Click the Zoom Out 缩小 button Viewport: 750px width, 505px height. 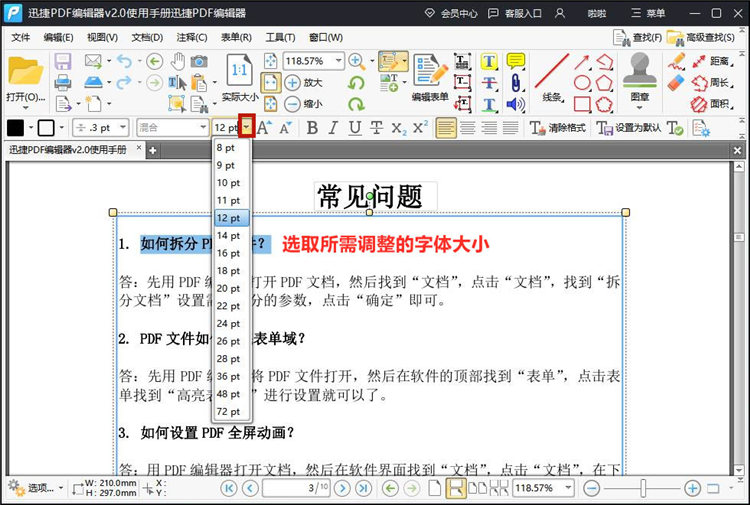coord(304,103)
